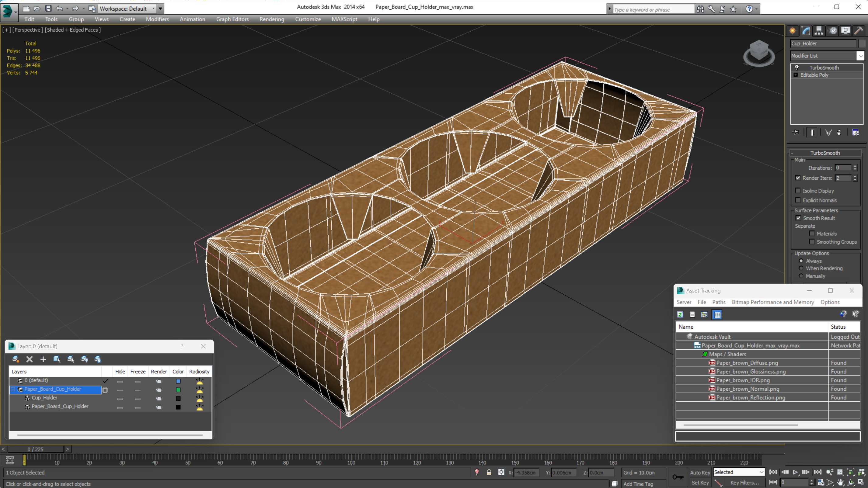The image size is (868, 488).
Task: Select the When Rendering update option
Action: tap(801, 268)
